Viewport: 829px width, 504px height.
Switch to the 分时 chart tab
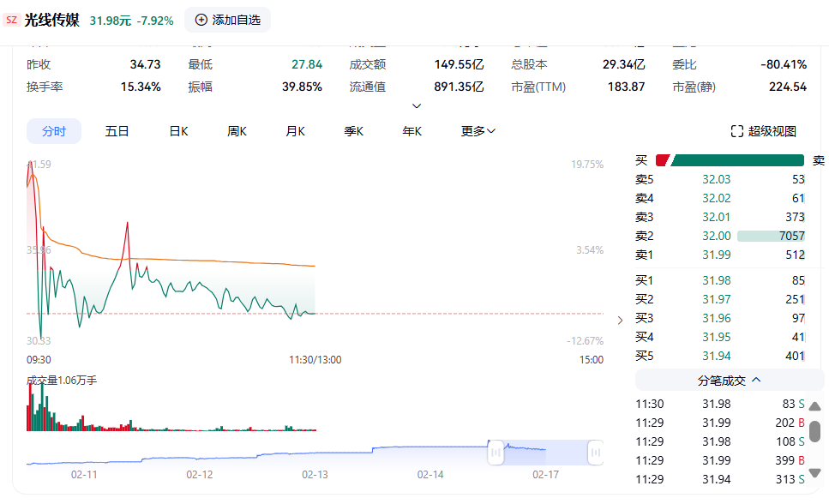coord(54,131)
